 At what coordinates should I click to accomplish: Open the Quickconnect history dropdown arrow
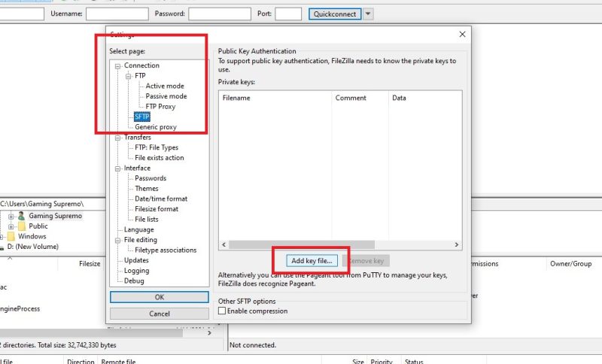(368, 14)
